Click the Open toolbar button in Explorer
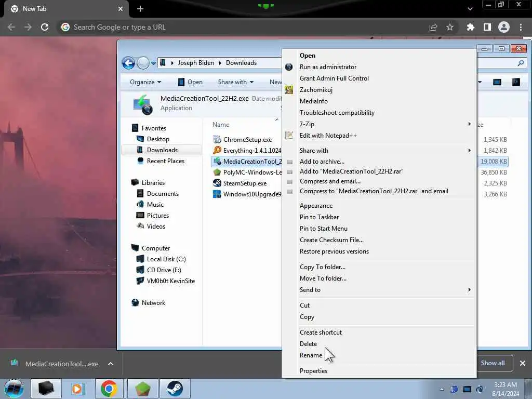The image size is (532, 399). click(190, 82)
